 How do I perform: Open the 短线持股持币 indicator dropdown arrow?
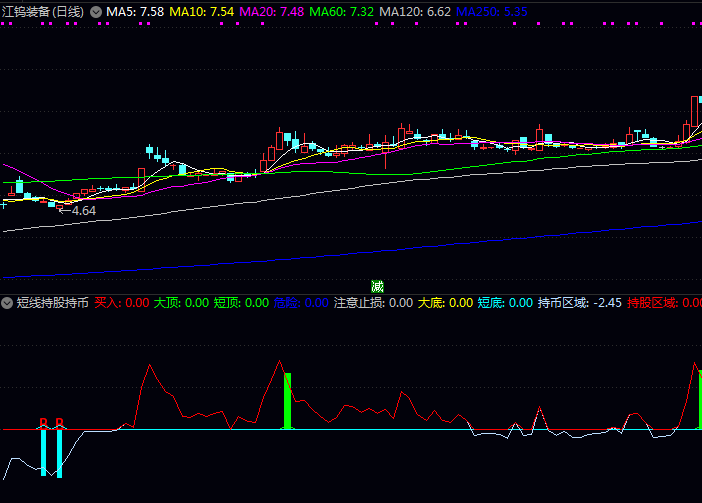(8, 302)
